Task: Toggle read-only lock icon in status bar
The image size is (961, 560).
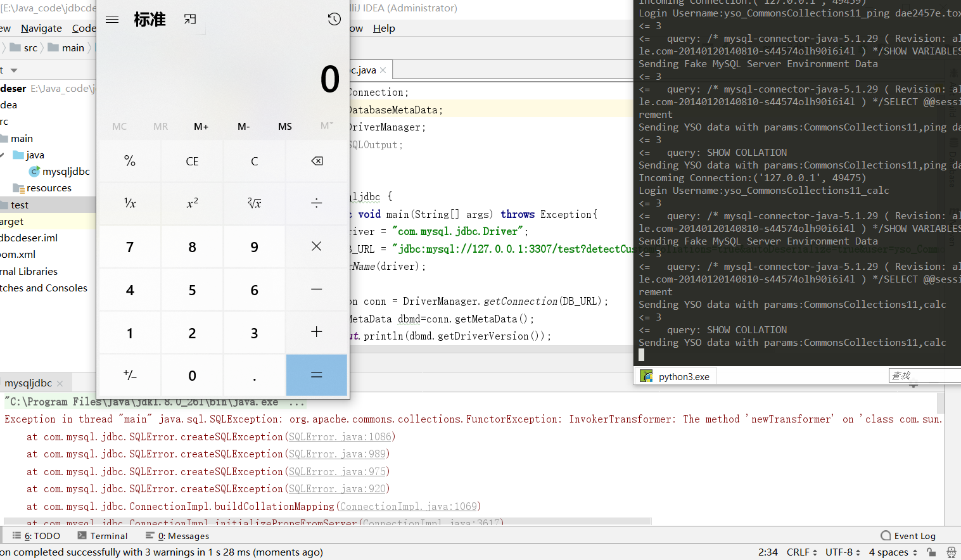Action: pyautogui.click(x=931, y=552)
